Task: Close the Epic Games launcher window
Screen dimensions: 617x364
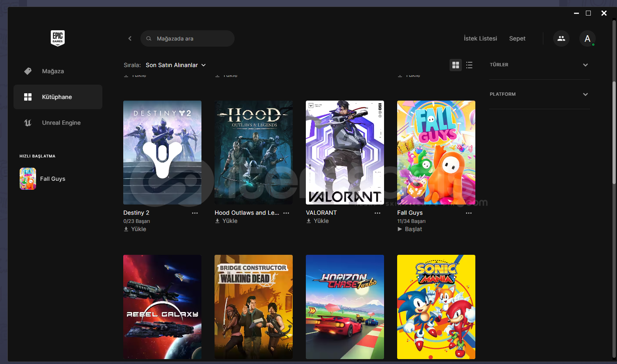Action: (x=604, y=13)
